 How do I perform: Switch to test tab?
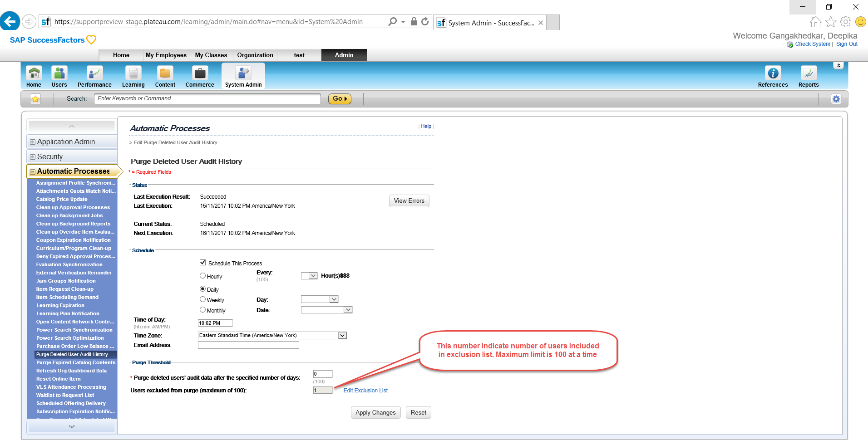click(x=299, y=55)
